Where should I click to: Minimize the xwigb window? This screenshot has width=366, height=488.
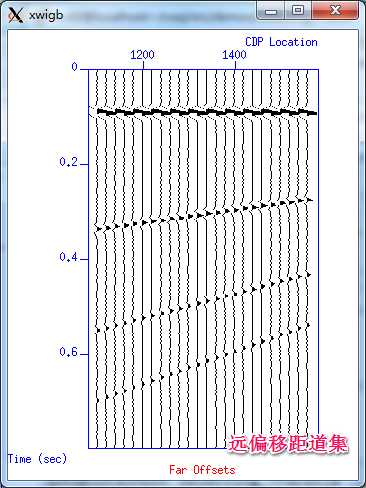click(x=271, y=11)
